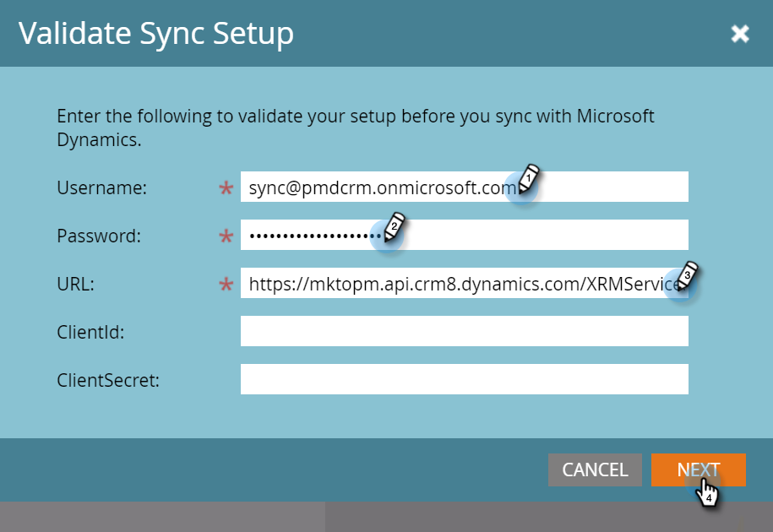Image resolution: width=773 pixels, height=532 pixels.
Task: Click the red asterisk beside Password
Action: click(226, 237)
